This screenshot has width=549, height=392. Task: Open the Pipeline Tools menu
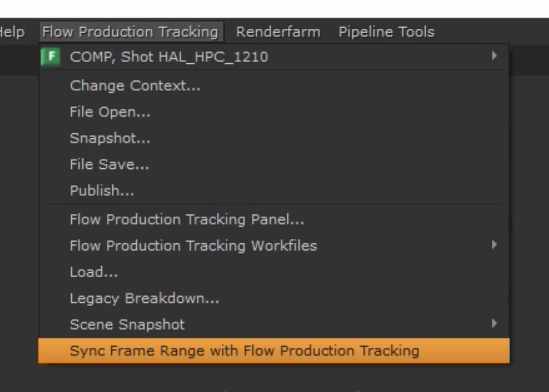pos(386,32)
